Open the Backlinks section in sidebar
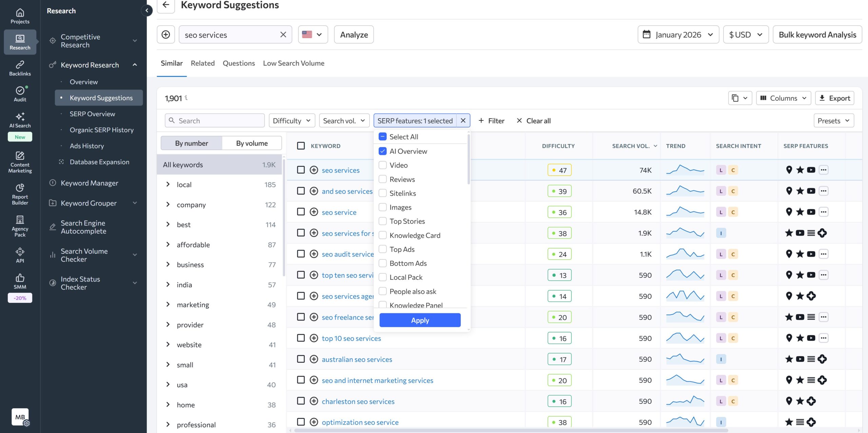868x433 pixels. click(20, 68)
